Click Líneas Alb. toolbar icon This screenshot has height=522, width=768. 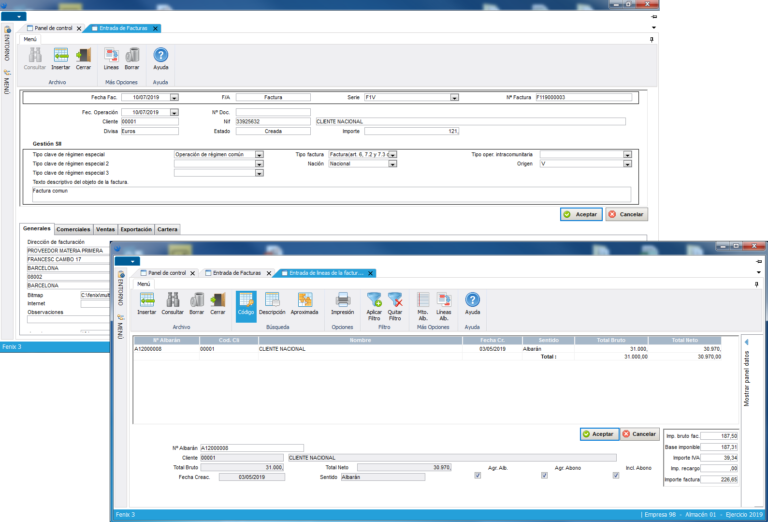(444, 303)
